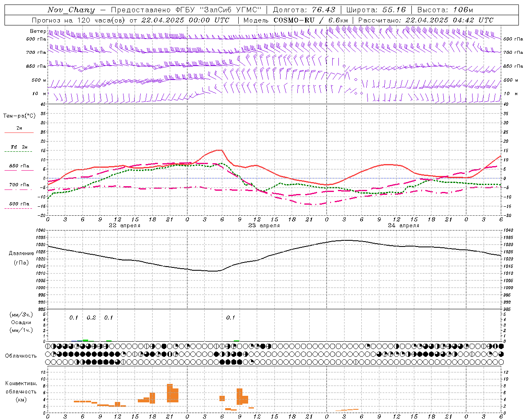Select the "23 апреля" date label

click(x=264, y=226)
